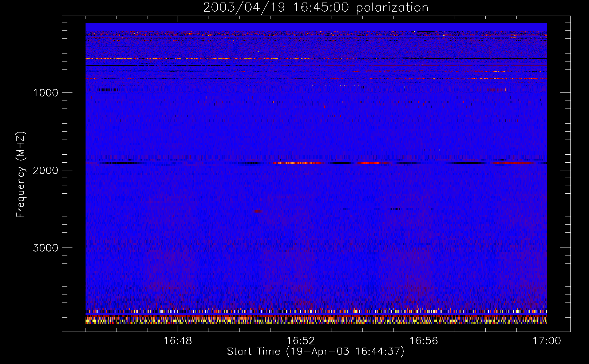Click the 16:56 time tick label
This screenshot has width=589, height=364.
point(424,341)
